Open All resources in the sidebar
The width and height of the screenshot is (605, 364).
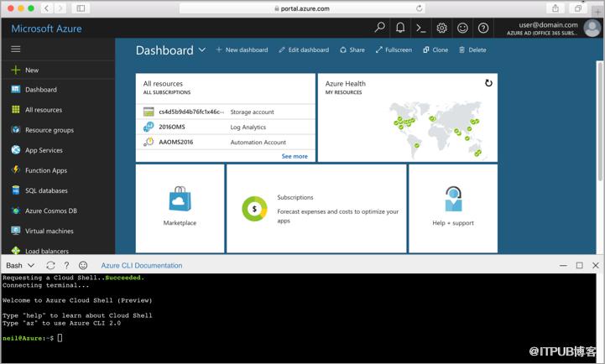pyautogui.click(x=58, y=110)
